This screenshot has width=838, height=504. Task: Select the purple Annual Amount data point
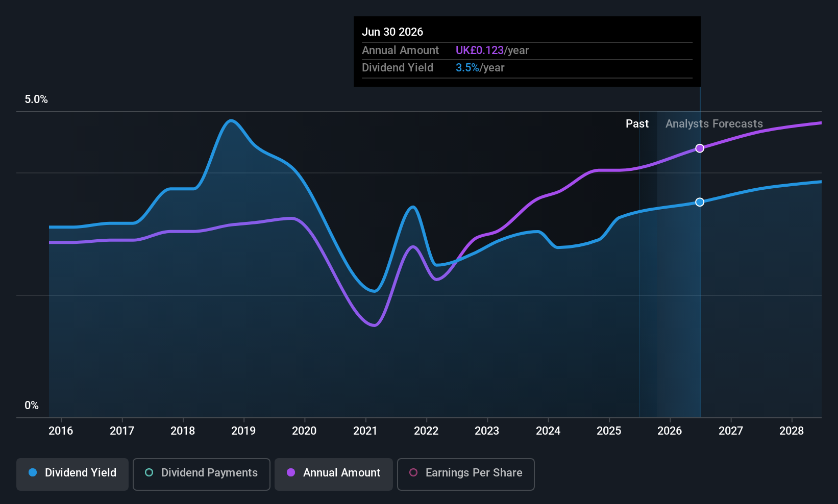[700, 148]
